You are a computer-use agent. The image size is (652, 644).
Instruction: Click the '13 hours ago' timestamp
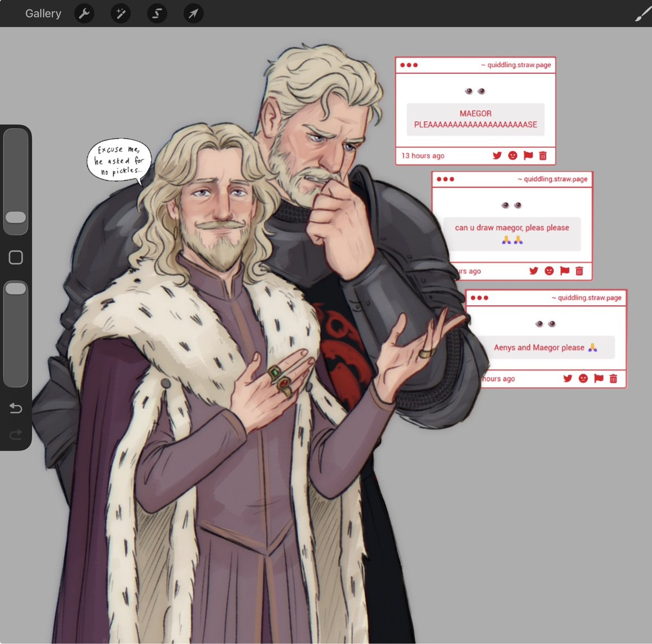[423, 155]
